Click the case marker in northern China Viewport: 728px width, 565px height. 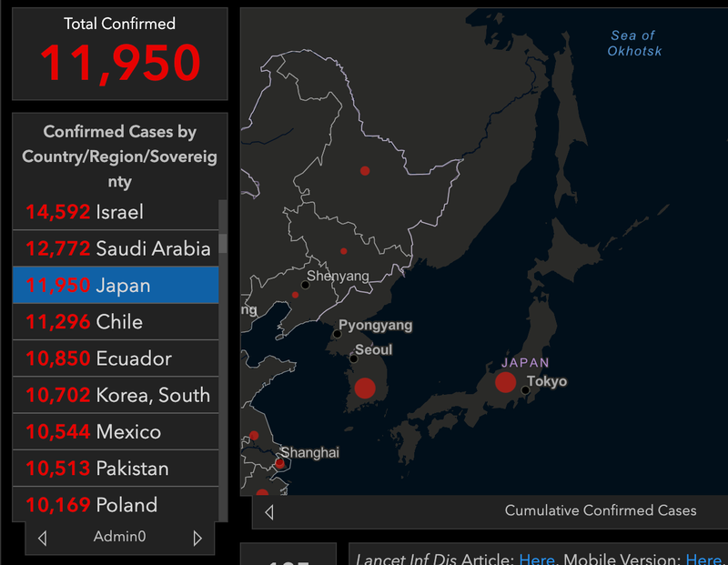tap(365, 169)
